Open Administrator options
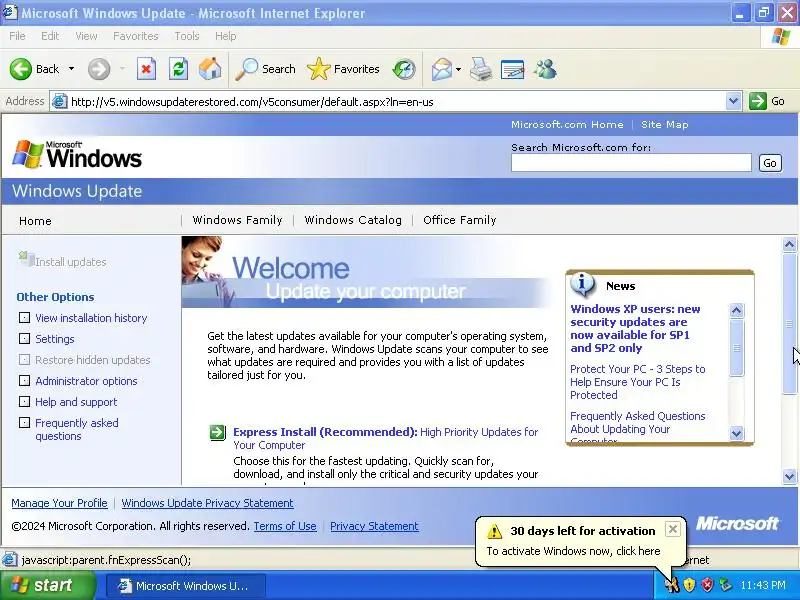Viewport: 800px width, 600px height. (x=86, y=381)
